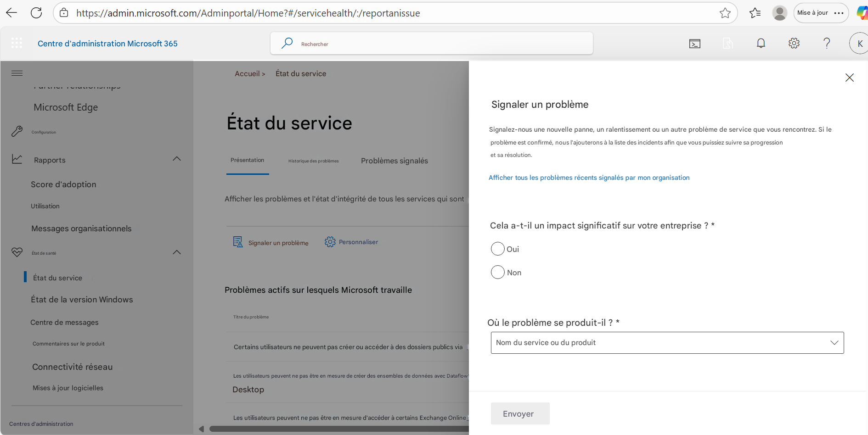
Task: Select the Non radio button
Action: pyautogui.click(x=498, y=272)
